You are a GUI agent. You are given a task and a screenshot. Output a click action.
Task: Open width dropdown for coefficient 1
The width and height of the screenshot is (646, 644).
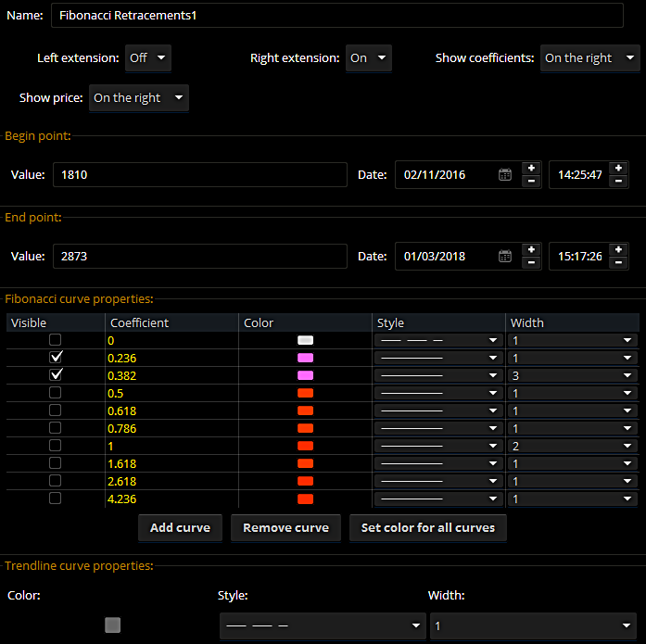click(x=572, y=446)
